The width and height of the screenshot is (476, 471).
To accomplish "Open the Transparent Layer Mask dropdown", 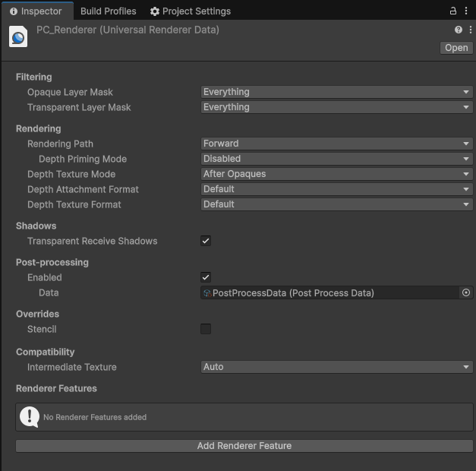I will point(336,107).
